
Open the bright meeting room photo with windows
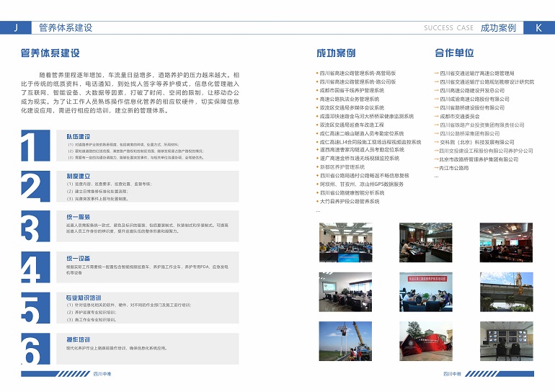(345, 292)
